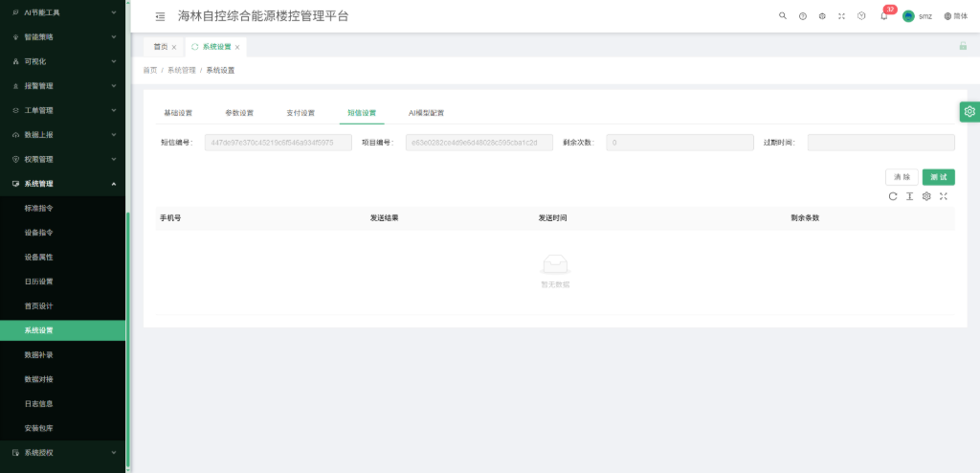Screen dimensions: 980x473
Task: Select the 短信设置 tab
Action: (x=362, y=113)
